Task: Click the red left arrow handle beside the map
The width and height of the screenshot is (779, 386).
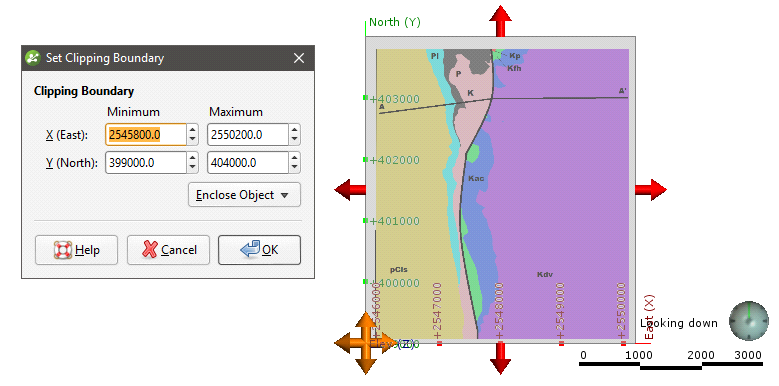Action: [350, 190]
